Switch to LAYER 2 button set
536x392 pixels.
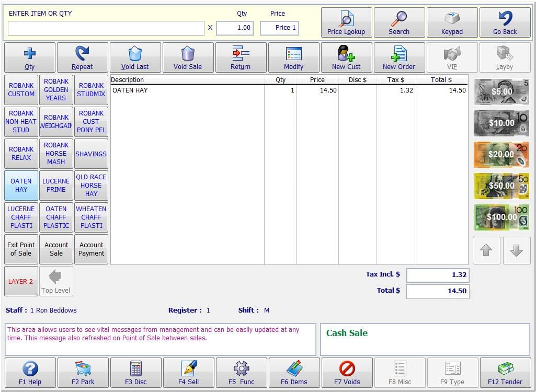pyautogui.click(x=20, y=281)
